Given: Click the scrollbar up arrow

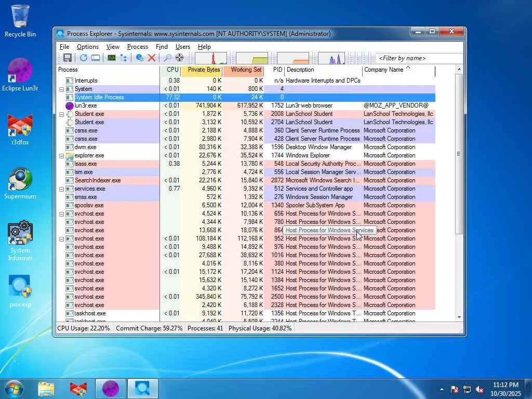Looking at the screenshot, I should [459, 70].
